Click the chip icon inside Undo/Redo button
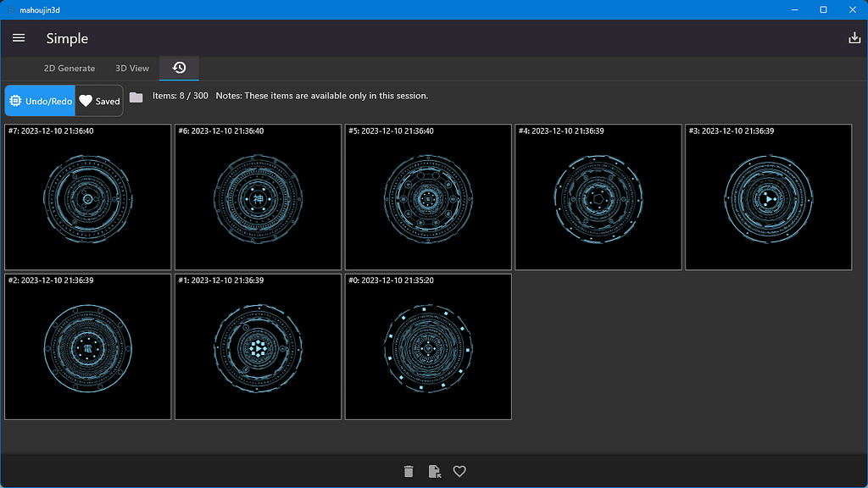This screenshot has height=488, width=868. point(16,100)
